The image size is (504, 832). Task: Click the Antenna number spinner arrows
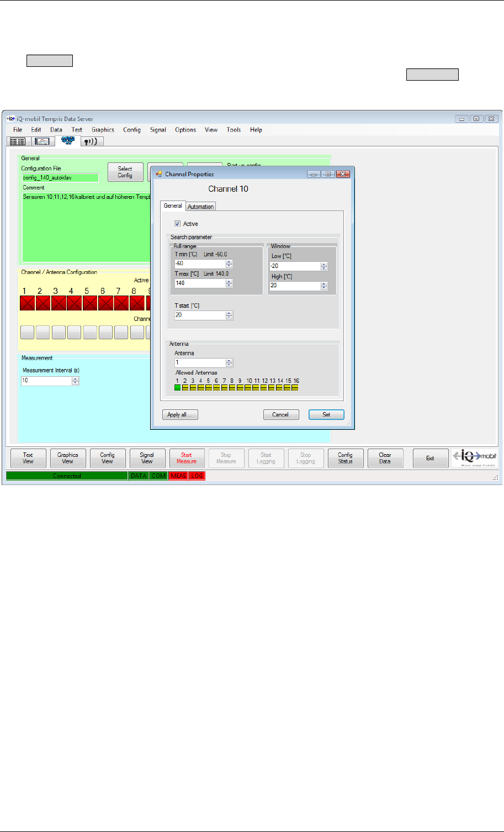229,363
